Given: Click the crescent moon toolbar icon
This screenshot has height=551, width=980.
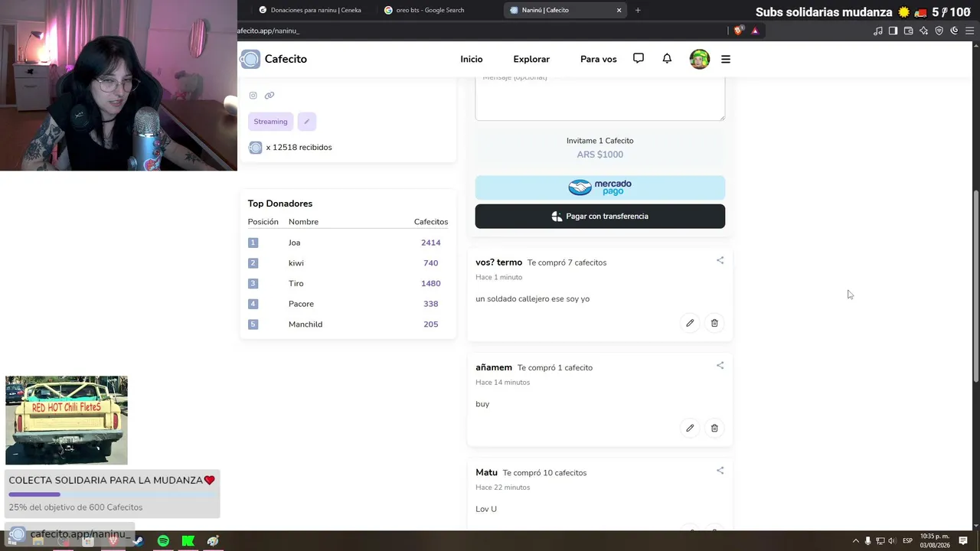Looking at the screenshot, I should click(954, 31).
